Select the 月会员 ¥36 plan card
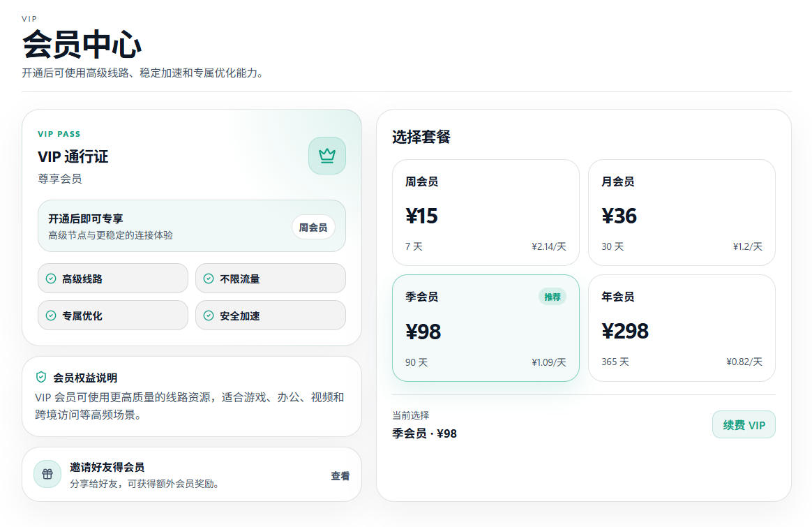The image size is (812, 527). click(x=682, y=212)
